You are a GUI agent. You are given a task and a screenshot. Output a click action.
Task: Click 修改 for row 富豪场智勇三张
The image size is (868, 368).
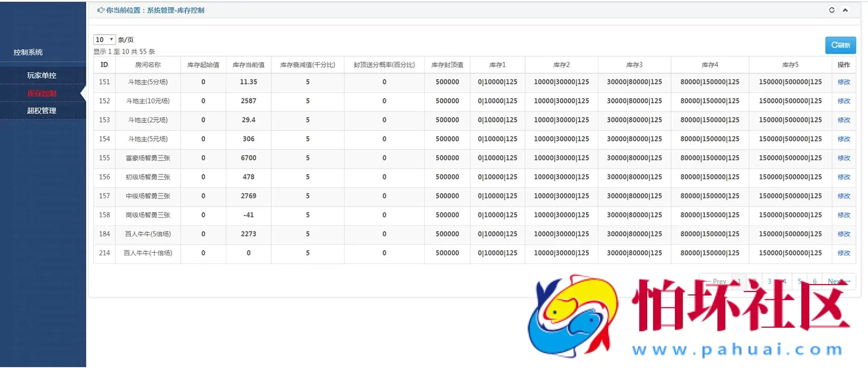(x=844, y=158)
